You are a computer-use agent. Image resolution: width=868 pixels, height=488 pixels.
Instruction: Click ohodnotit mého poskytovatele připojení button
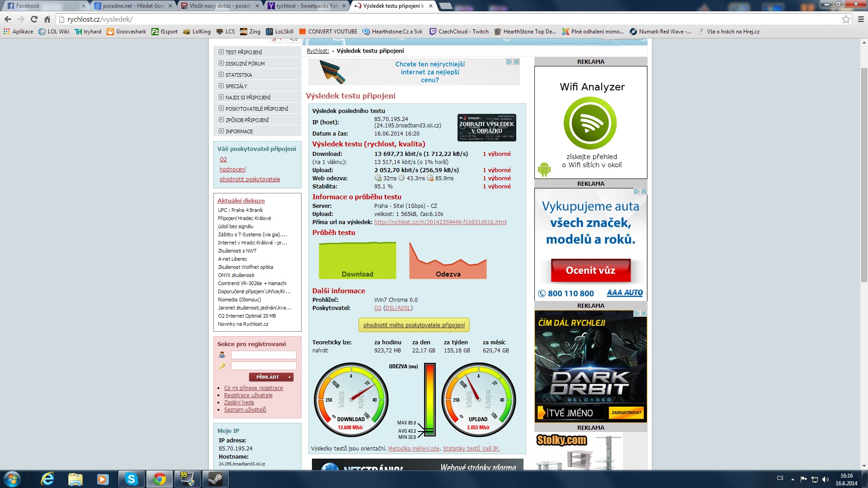point(414,325)
